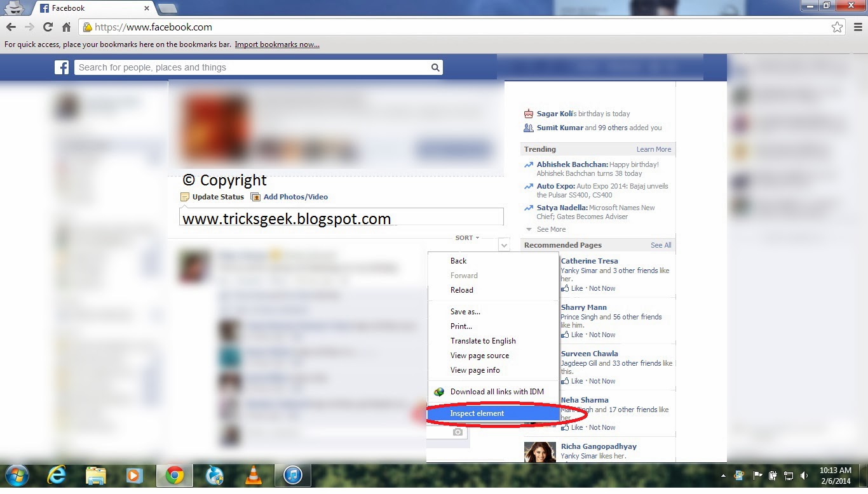Open Windows Explorer folder on taskbar
This screenshot has width=868, height=494.
(x=95, y=475)
